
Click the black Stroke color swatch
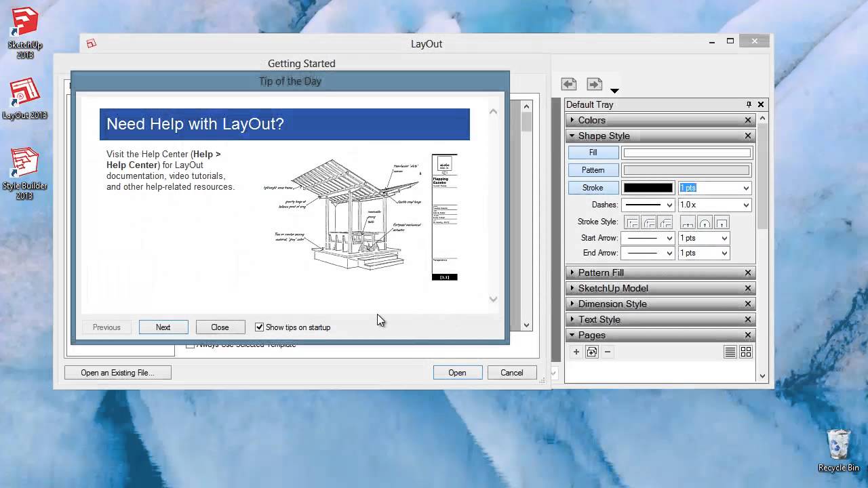click(x=648, y=188)
